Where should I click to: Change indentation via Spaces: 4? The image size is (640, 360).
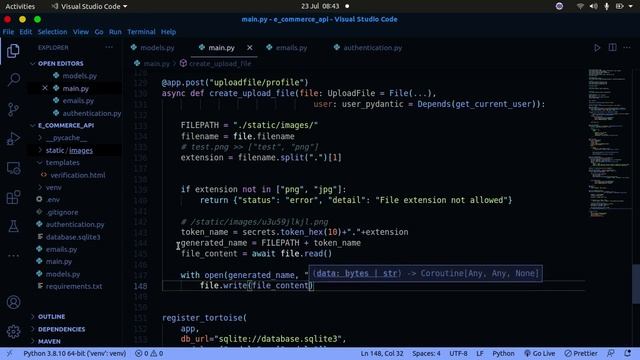point(426,353)
